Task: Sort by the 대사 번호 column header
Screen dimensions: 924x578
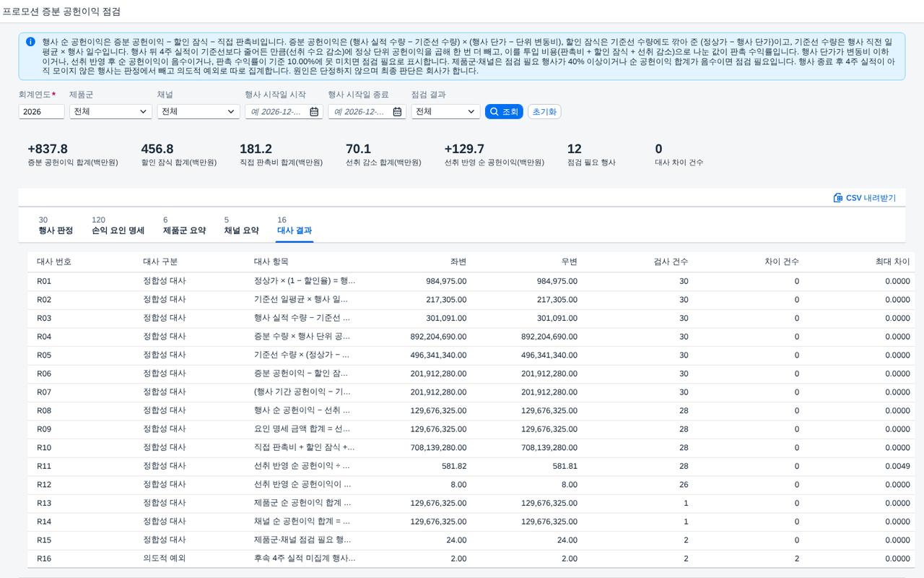Action: (x=54, y=262)
